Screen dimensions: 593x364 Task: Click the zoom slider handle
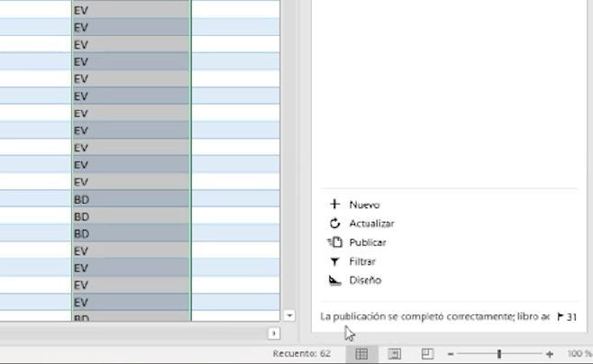click(x=499, y=354)
